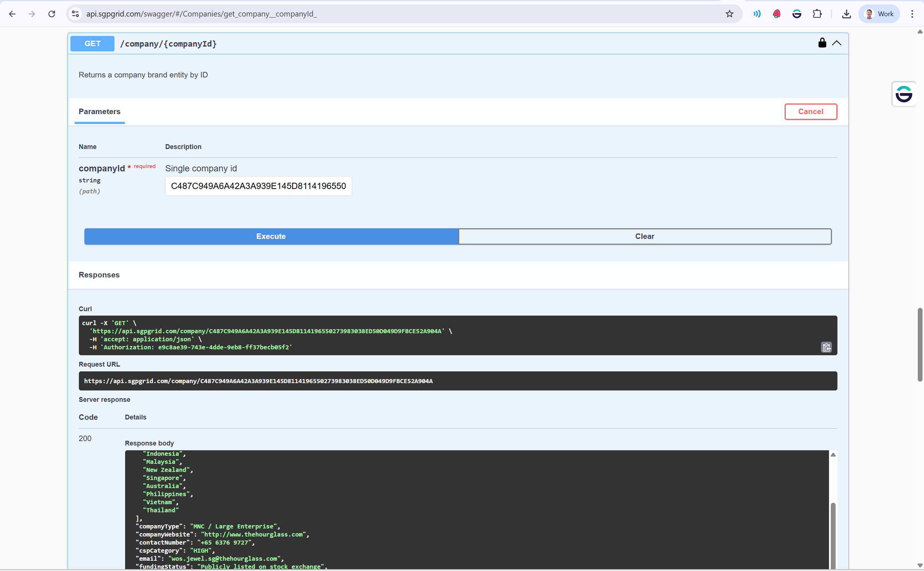
Task: Click the blue read-aloud extension icon
Action: [x=756, y=14]
